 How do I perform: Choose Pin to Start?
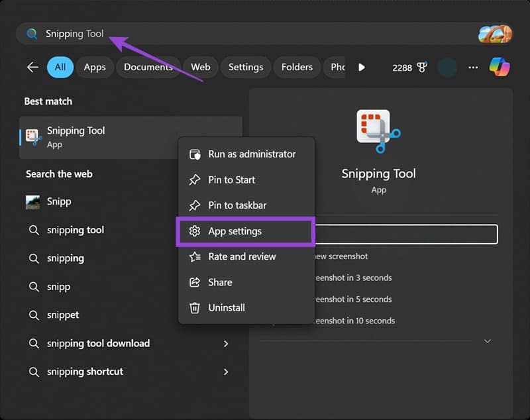coord(246,180)
